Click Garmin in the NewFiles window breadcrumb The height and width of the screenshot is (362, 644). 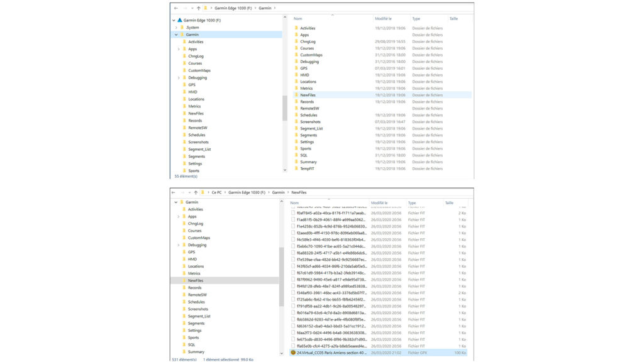tap(278, 192)
